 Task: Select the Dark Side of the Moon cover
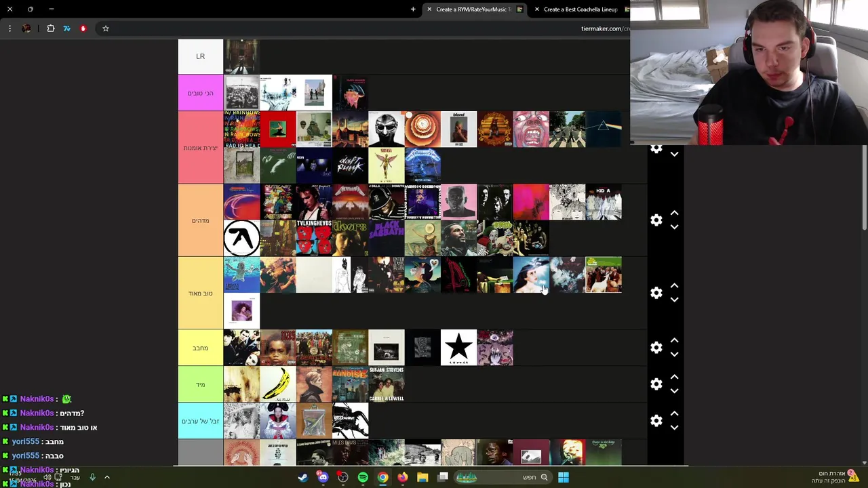pos(604,129)
